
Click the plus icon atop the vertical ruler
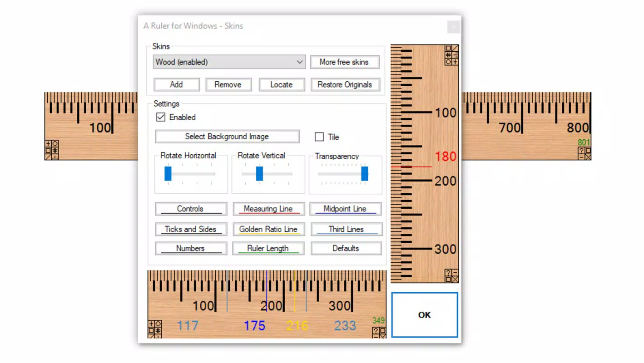click(x=455, y=62)
